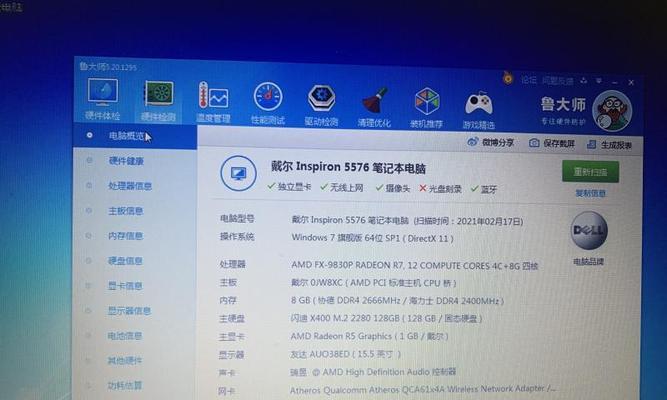Image resolution: width=667 pixels, height=400 pixels.
Task: Click the skin change icon beside 问题反馈
Action: pyautogui.click(x=584, y=80)
